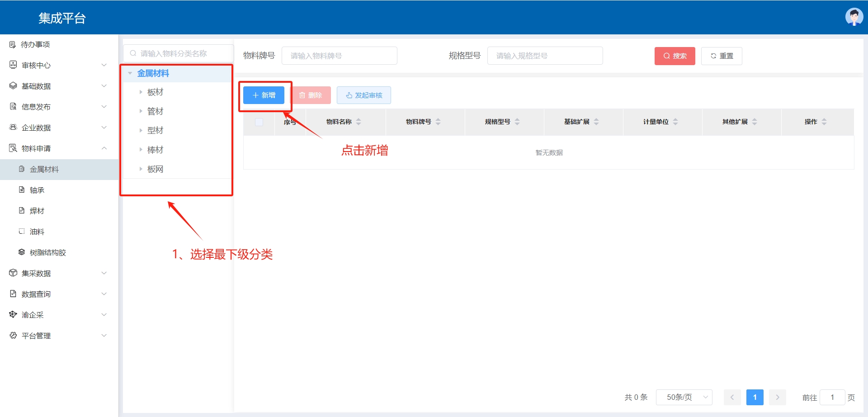Click the 重置 reset button
The height and width of the screenshot is (417, 868).
tap(721, 56)
